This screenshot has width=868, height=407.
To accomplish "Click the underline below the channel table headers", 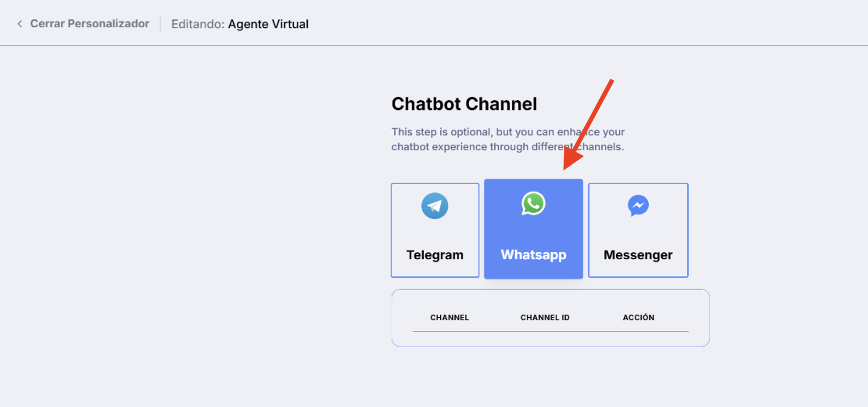I will (x=551, y=332).
